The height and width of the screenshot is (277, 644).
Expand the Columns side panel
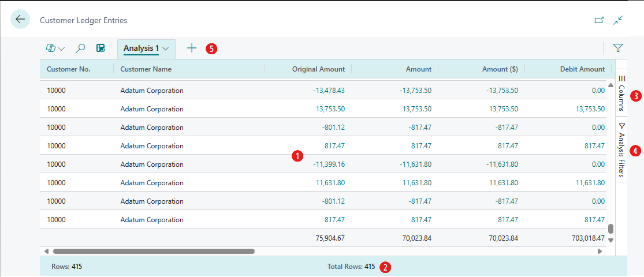tap(621, 92)
